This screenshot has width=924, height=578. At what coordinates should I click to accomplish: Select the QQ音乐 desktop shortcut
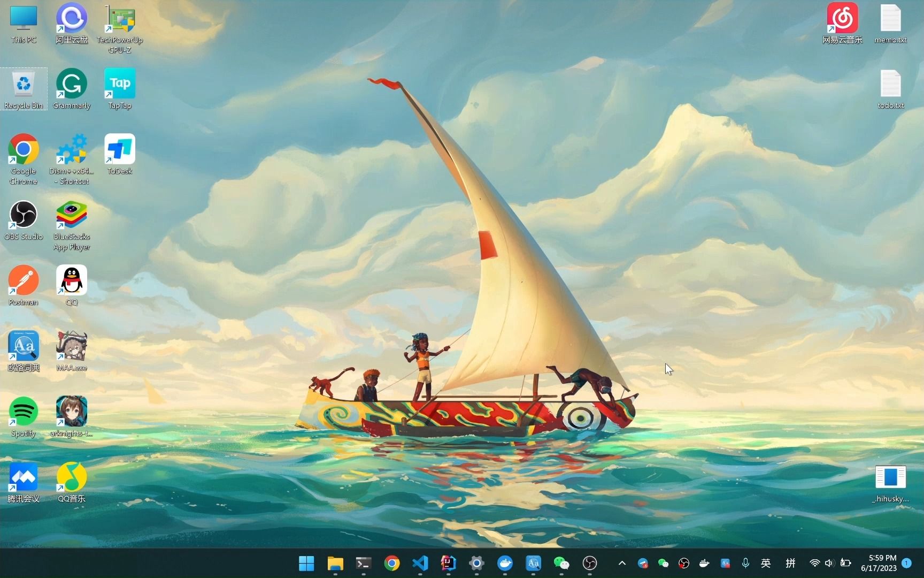coord(72,483)
